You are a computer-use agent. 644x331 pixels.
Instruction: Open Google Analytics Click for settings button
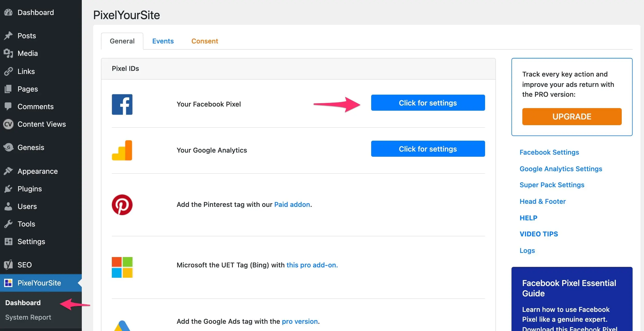coord(428,149)
